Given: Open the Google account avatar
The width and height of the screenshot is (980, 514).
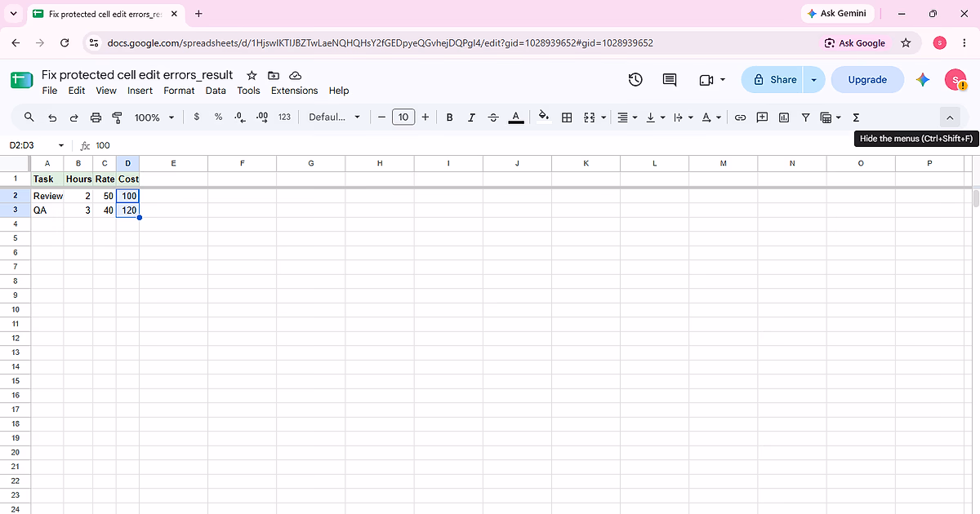Looking at the screenshot, I should [955, 79].
